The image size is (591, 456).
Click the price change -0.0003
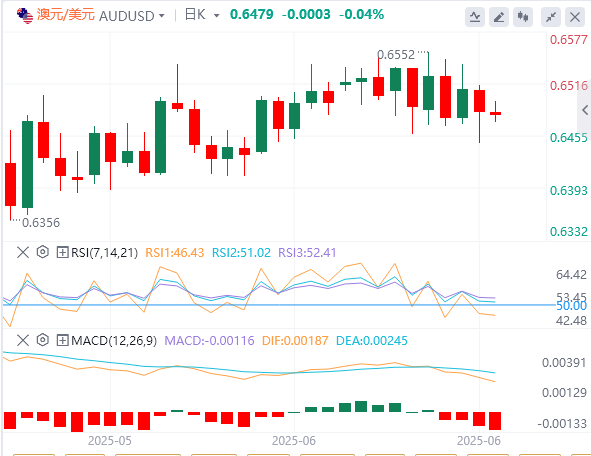(306, 14)
